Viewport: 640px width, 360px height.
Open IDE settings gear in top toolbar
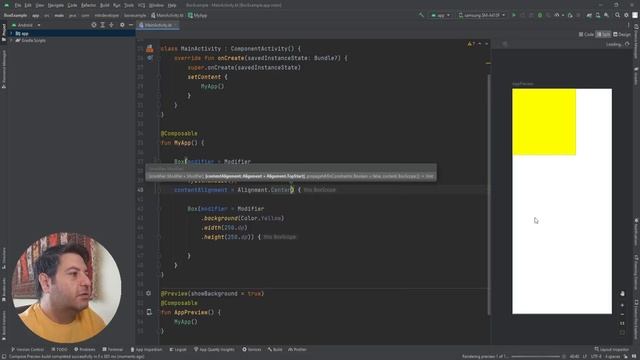(626, 15)
